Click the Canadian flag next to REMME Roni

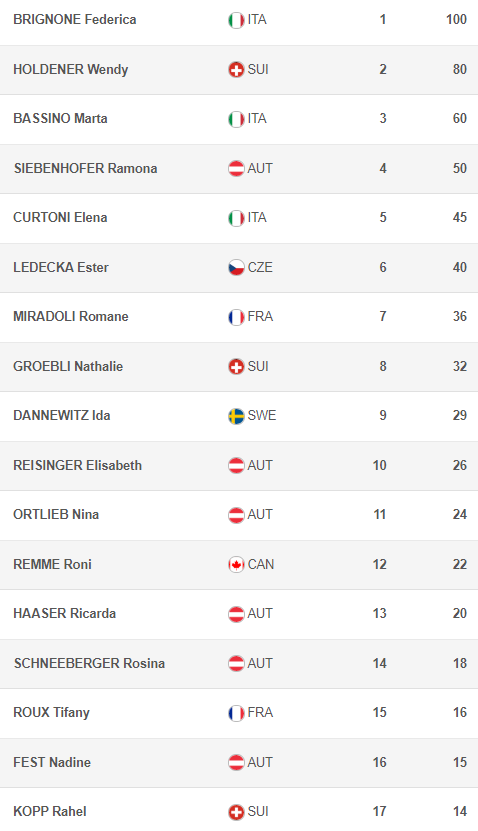[236, 564]
